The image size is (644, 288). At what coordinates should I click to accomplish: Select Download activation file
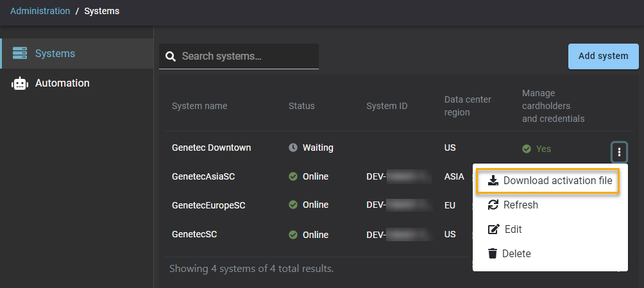pos(550,181)
